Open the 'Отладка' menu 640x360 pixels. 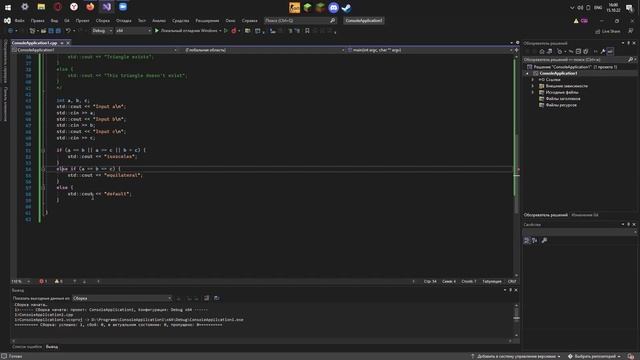[x=123, y=20]
